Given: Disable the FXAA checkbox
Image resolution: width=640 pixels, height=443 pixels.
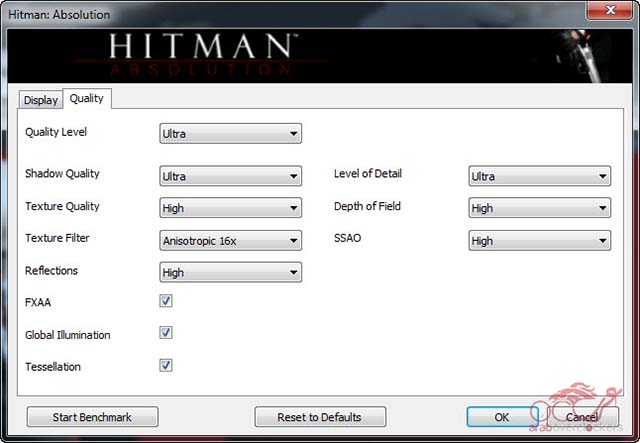Looking at the screenshot, I should pyautogui.click(x=166, y=301).
